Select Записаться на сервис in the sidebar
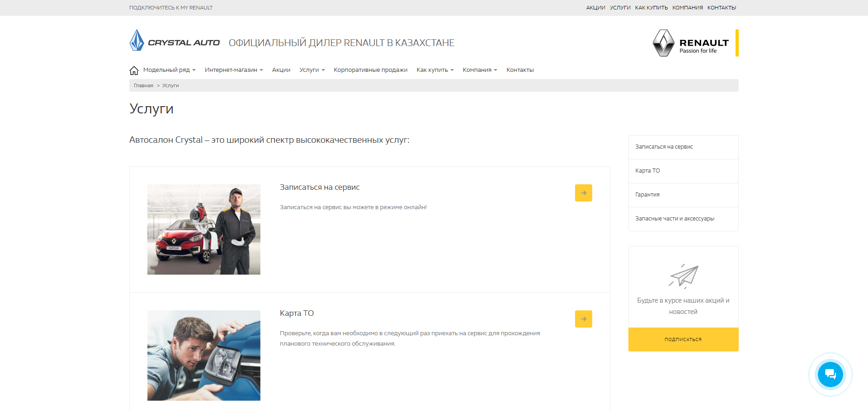The image size is (868, 412). pyautogui.click(x=683, y=147)
